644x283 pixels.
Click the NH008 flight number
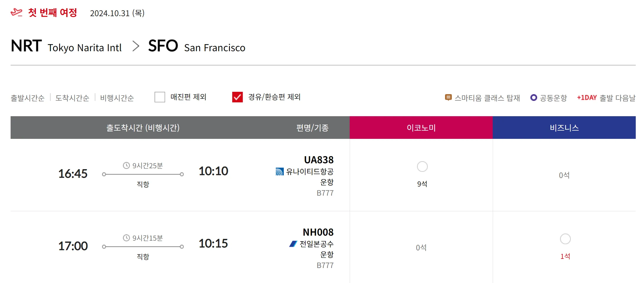click(318, 232)
